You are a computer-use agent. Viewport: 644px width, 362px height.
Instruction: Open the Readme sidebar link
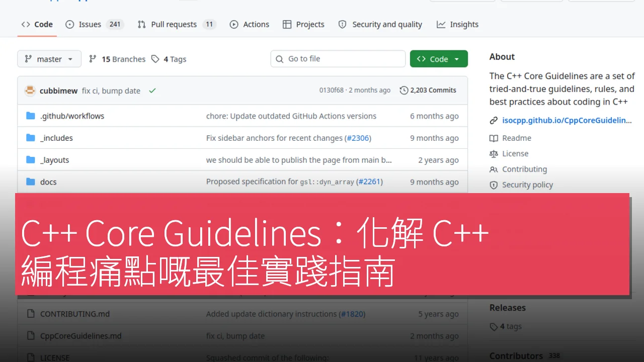point(517,138)
